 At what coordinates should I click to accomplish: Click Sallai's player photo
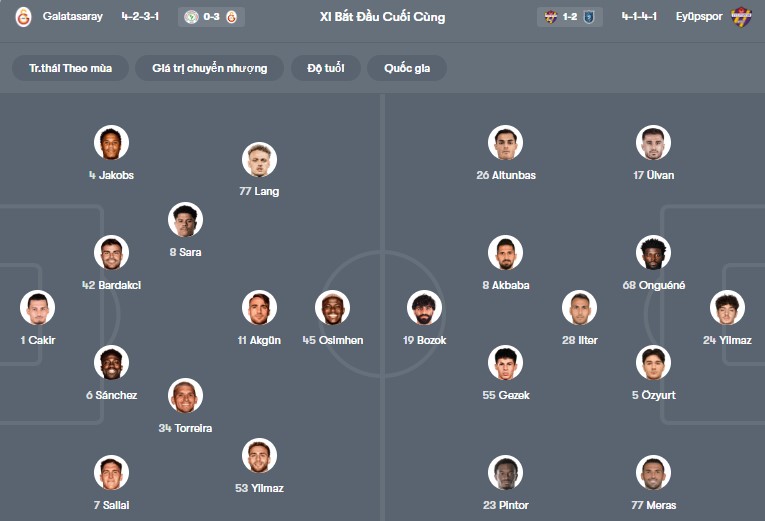click(x=111, y=473)
